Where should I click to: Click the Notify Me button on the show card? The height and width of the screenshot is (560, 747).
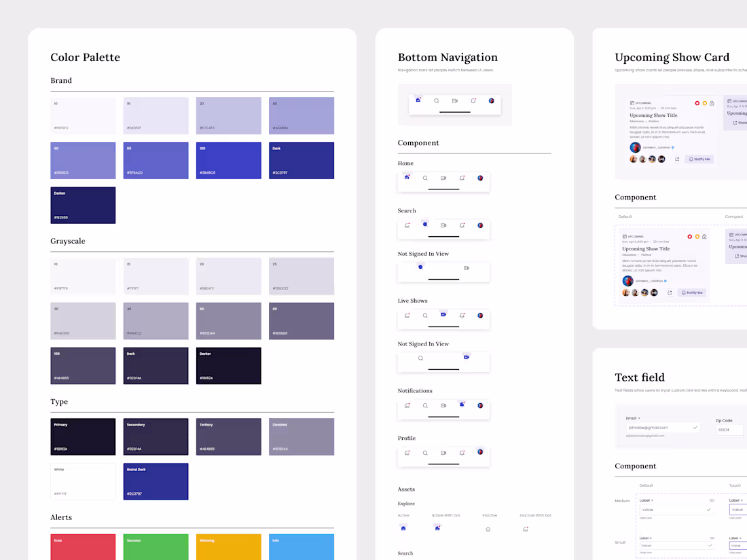[x=699, y=159]
